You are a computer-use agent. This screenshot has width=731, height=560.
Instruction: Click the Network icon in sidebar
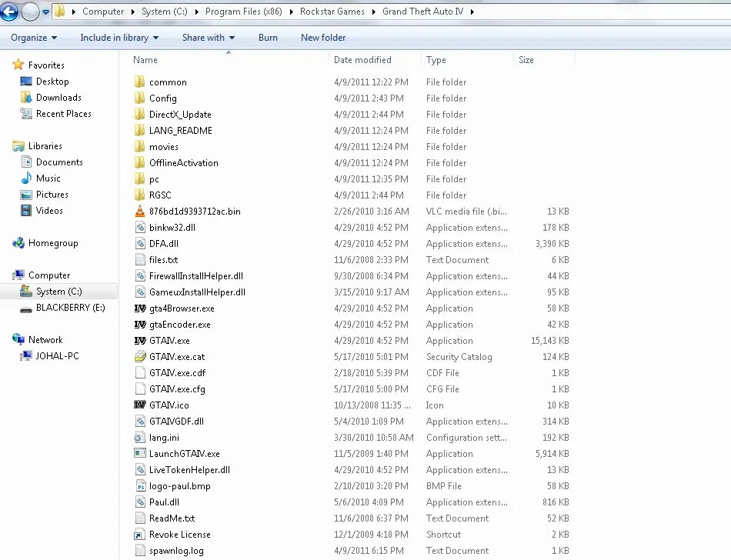(18, 339)
